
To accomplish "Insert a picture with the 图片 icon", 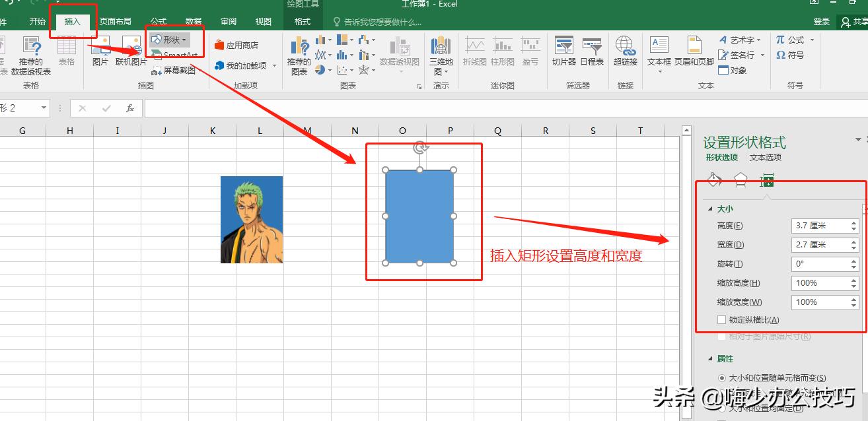I will coord(100,51).
